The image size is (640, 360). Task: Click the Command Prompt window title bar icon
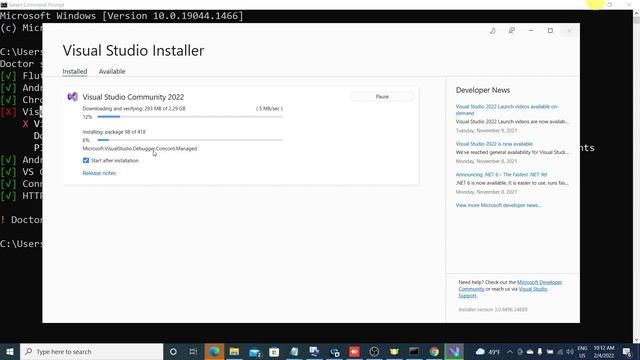coord(4,5)
